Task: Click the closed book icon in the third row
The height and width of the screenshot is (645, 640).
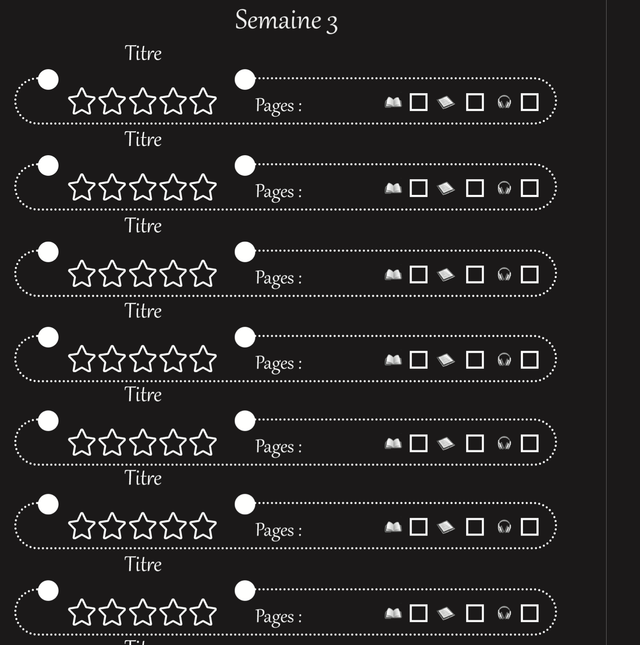Action: [446, 274]
